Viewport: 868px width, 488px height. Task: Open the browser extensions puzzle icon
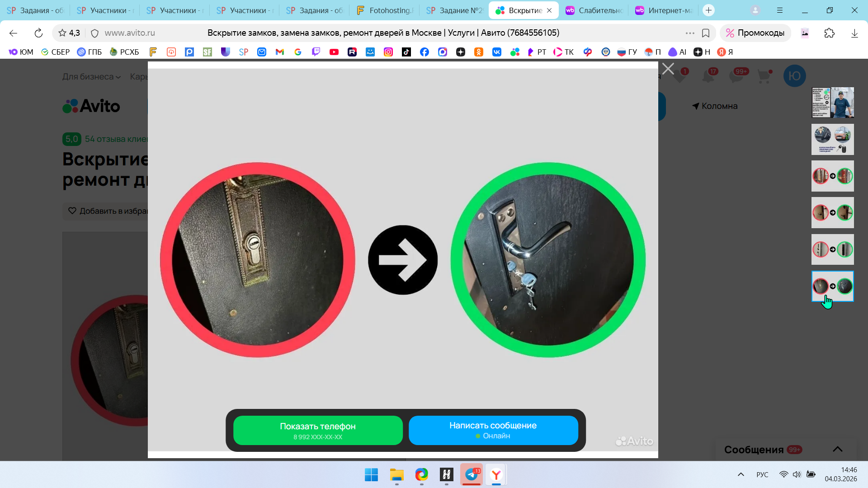(x=829, y=33)
